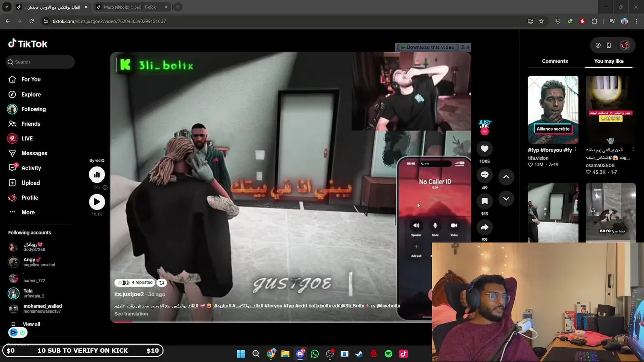Viewport: 644px width, 362px height.
Task: Open mohamed_walied following account
Action: click(x=35, y=309)
